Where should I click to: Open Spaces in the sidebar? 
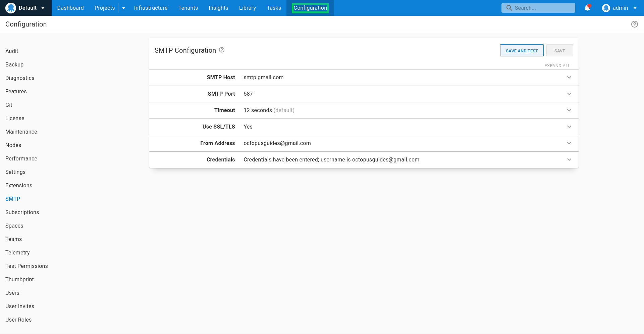(x=14, y=226)
